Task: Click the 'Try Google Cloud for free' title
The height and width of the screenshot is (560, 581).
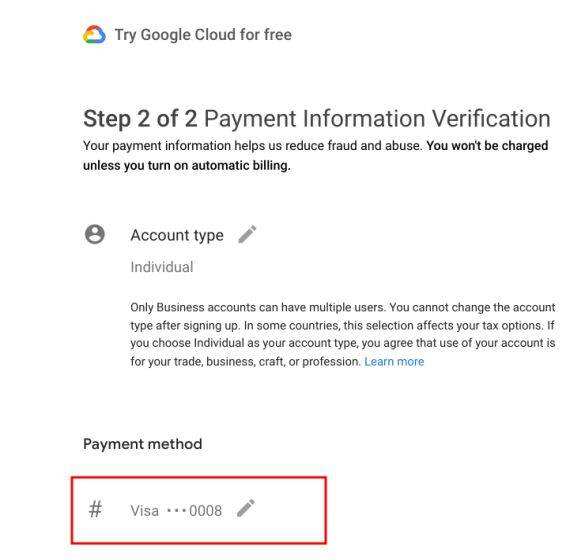Action: 203,34
